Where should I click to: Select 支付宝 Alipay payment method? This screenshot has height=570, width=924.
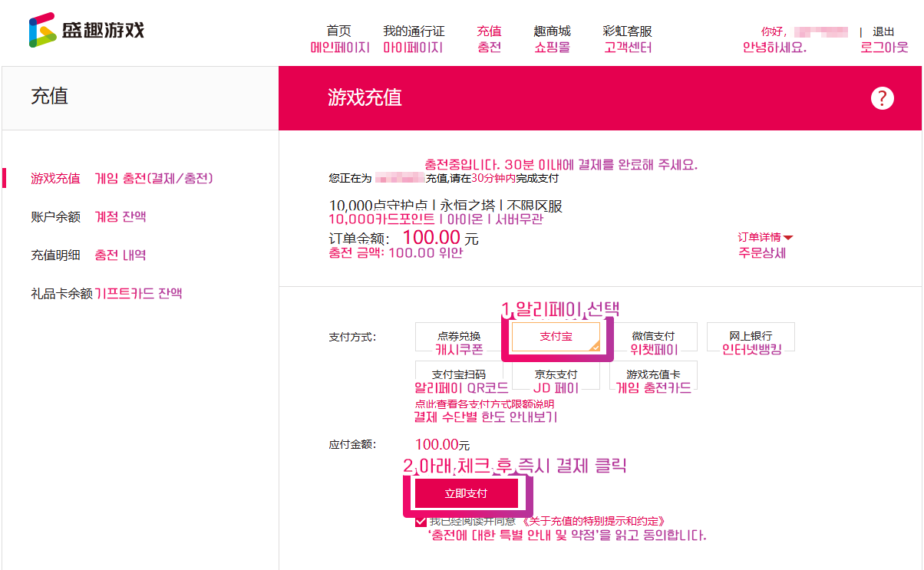(556, 336)
